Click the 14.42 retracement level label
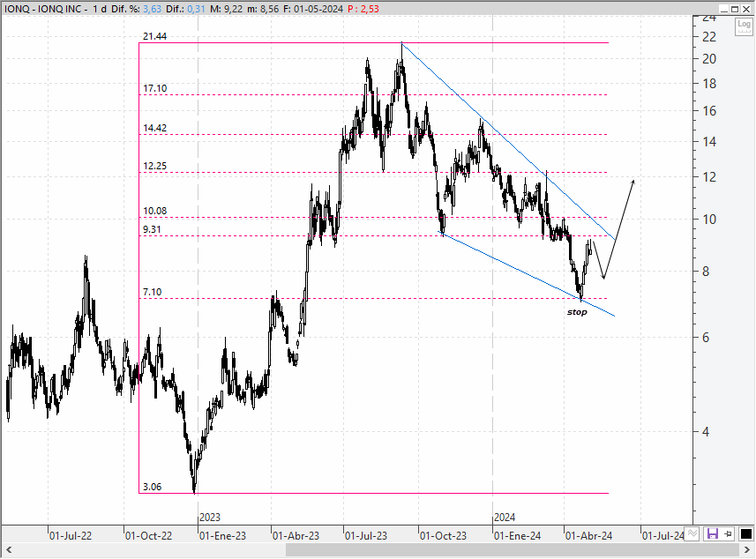 point(154,128)
